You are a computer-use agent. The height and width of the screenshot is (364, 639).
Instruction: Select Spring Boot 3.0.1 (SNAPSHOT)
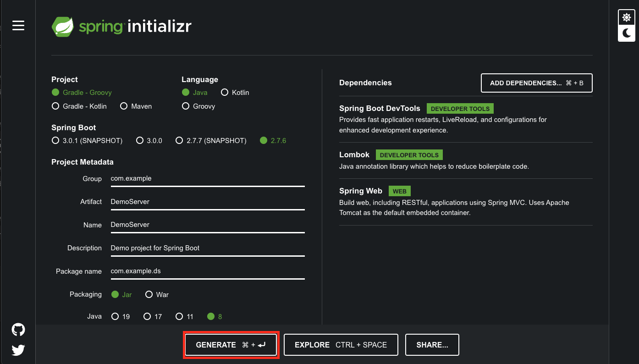pyautogui.click(x=87, y=141)
